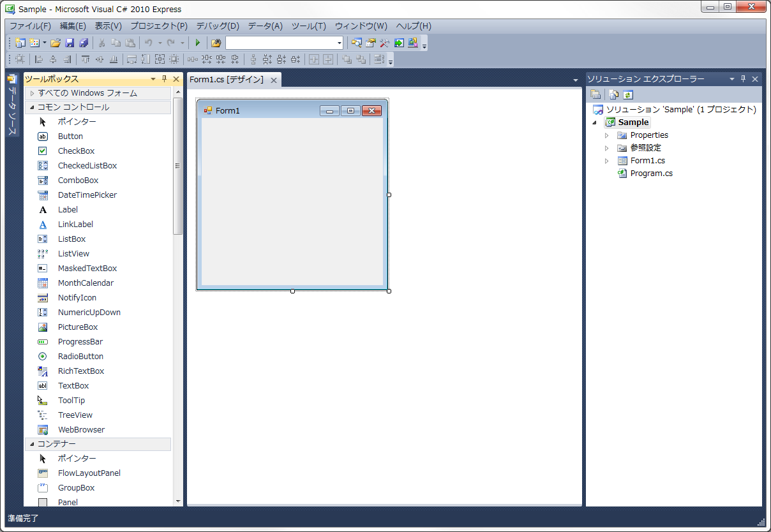Open the standard toolbar options overflow arrow
Viewport: 771px width, 532px height.
point(424,46)
